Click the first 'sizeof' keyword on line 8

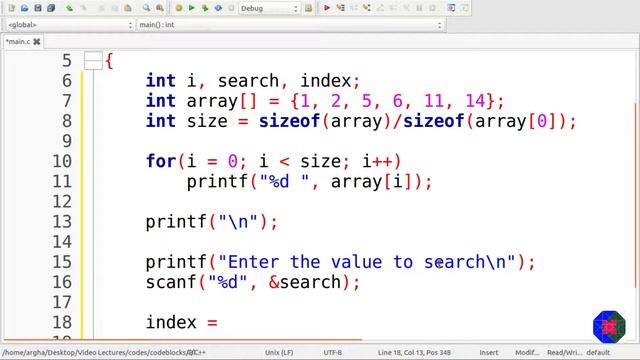pos(289,121)
